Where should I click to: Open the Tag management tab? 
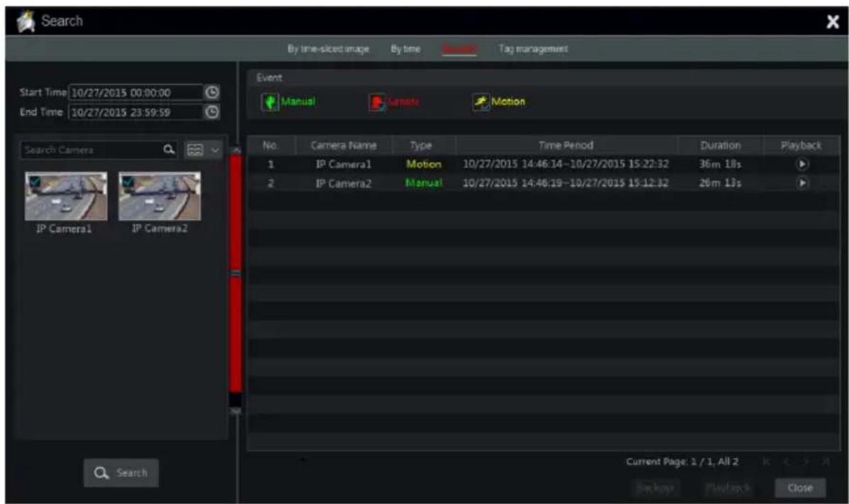[x=533, y=49]
